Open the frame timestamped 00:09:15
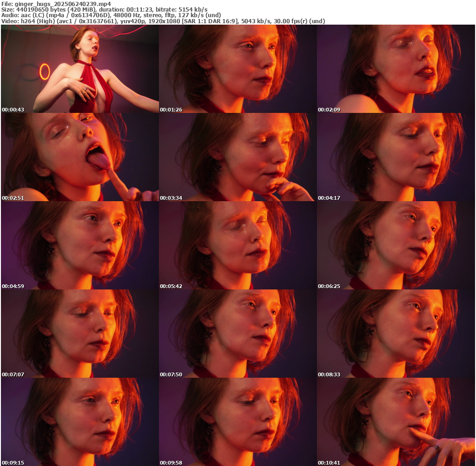Viewport: 476px width, 466px height. coord(79,422)
